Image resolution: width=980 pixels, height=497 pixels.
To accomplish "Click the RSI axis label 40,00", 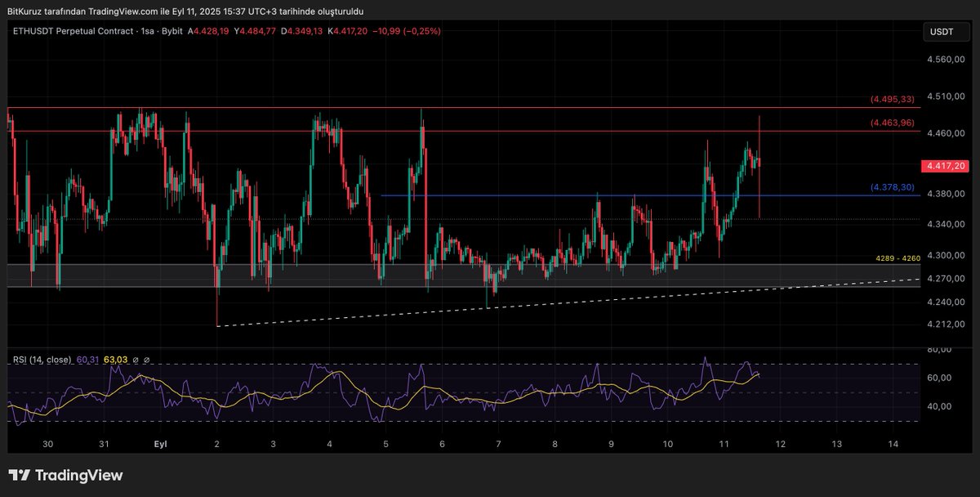I will [941, 406].
